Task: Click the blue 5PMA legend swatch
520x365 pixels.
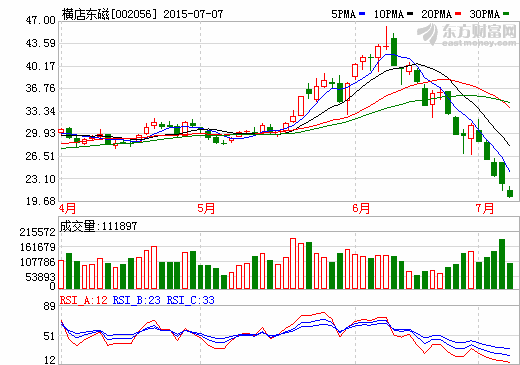Action: (362, 14)
